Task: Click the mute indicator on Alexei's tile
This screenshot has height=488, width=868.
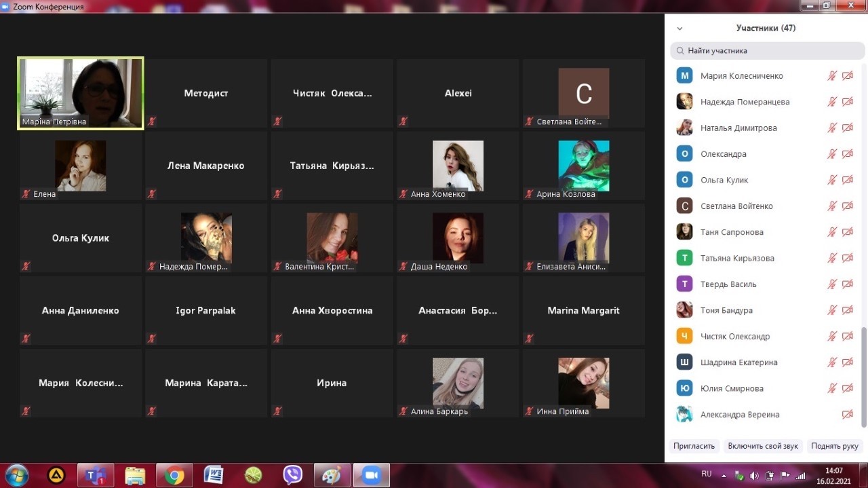Action: (403, 121)
